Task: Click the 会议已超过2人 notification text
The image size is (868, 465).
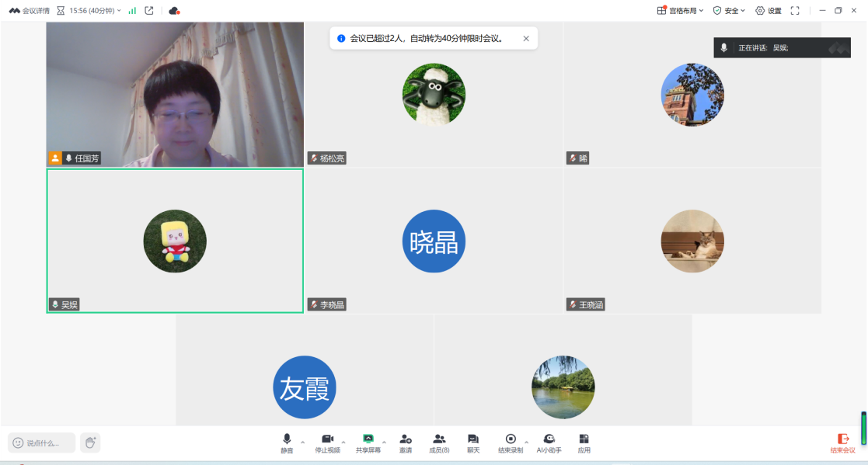Action: [427, 38]
